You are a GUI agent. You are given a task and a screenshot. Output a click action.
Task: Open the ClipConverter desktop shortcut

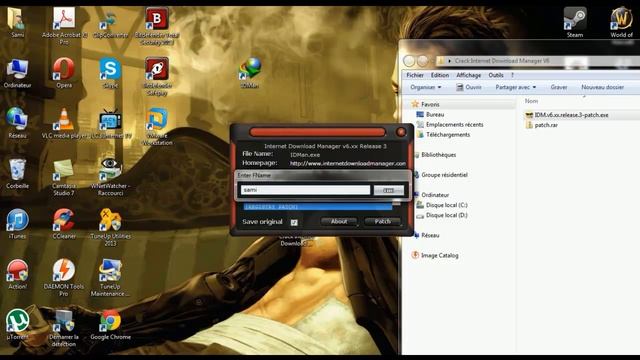pyautogui.click(x=110, y=24)
